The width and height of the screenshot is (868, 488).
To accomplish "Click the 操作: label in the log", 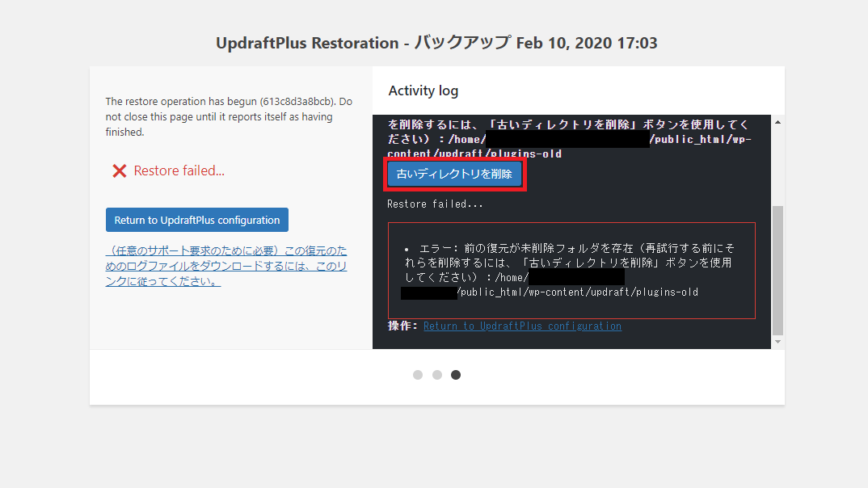I will coord(402,326).
